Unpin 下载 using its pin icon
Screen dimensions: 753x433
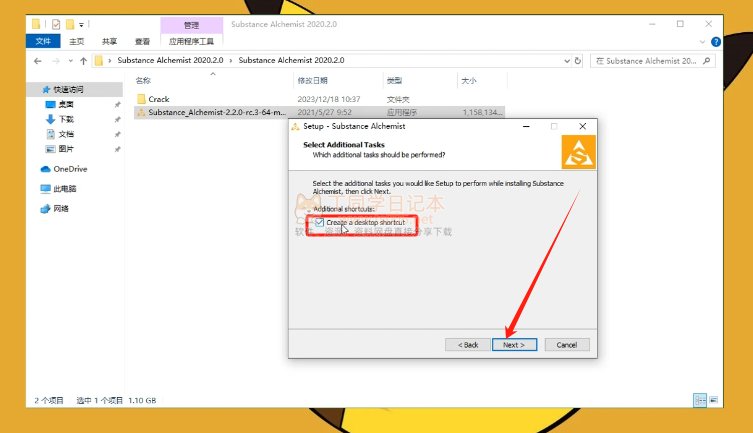117,120
